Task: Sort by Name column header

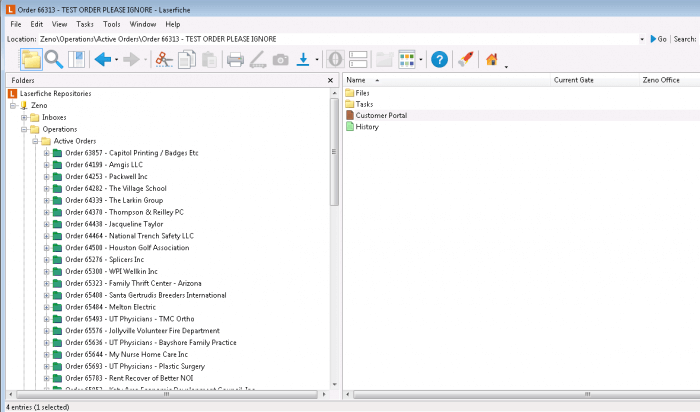Action: pyautogui.click(x=446, y=80)
